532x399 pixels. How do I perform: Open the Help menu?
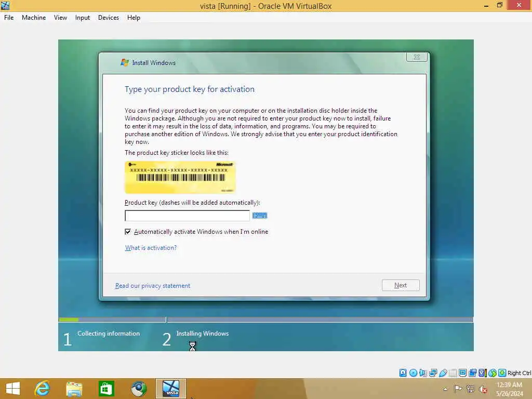[x=134, y=18]
